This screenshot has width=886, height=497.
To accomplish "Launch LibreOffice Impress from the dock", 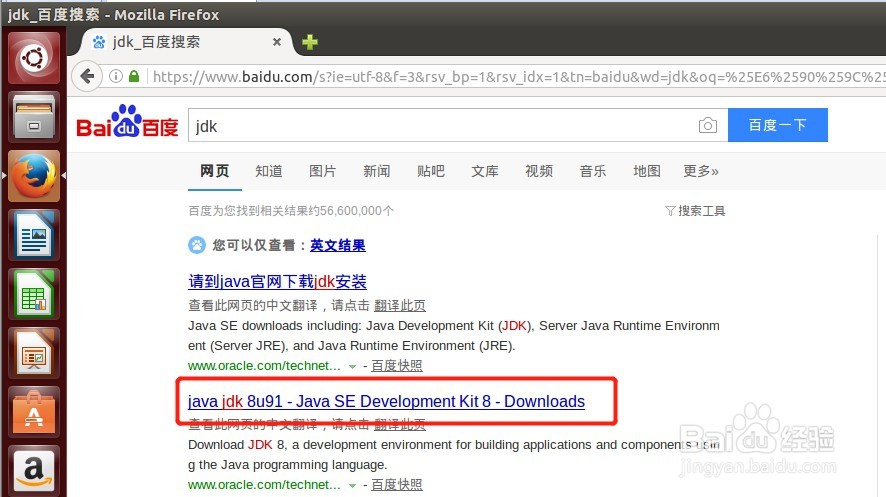I will 34,354.
